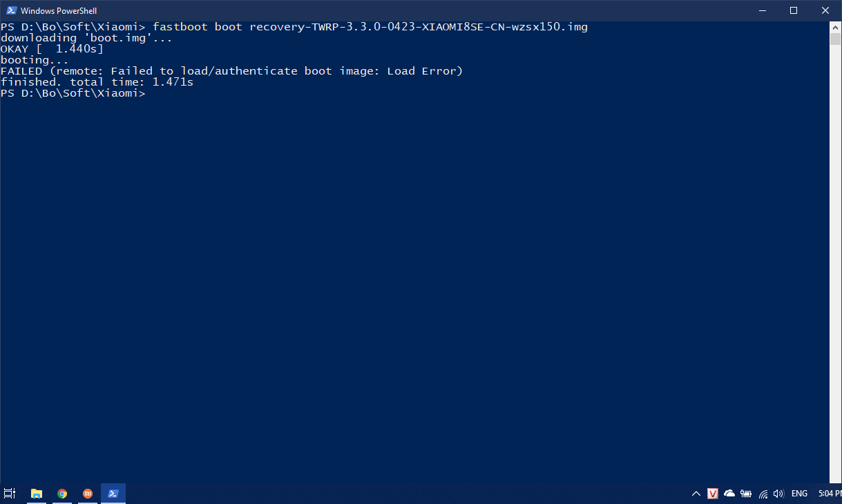Click the vertical scrollbar track below thumb
842x504 pixels.
point(835,262)
